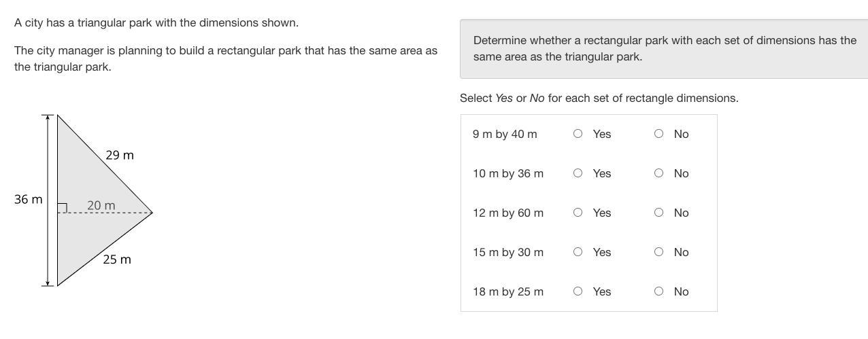Click the 25 m side label
Viewport: 868px width, 339px height.
click(117, 260)
